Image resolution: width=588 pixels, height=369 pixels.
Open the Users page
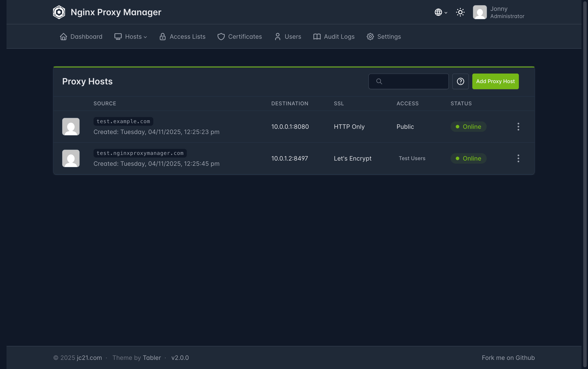tap(288, 37)
